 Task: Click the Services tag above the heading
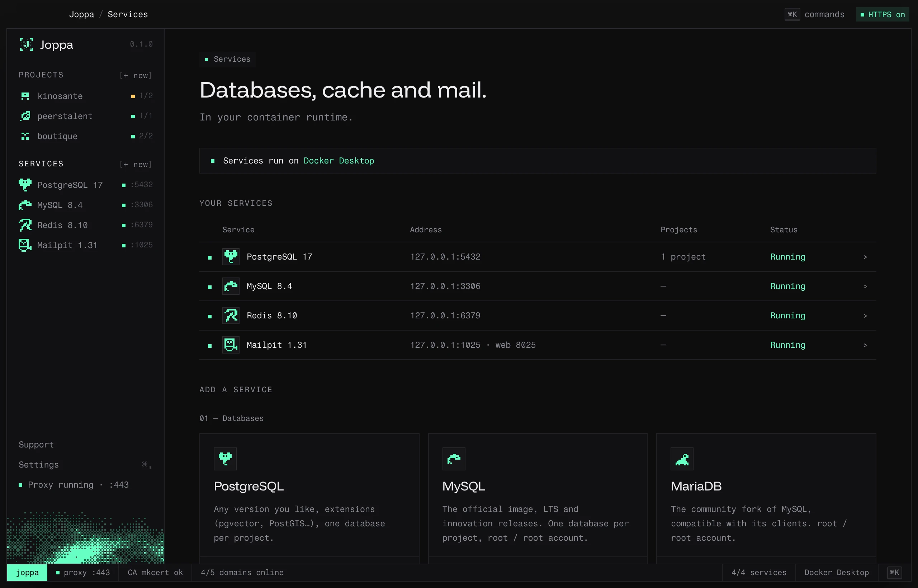tap(228, 59)
